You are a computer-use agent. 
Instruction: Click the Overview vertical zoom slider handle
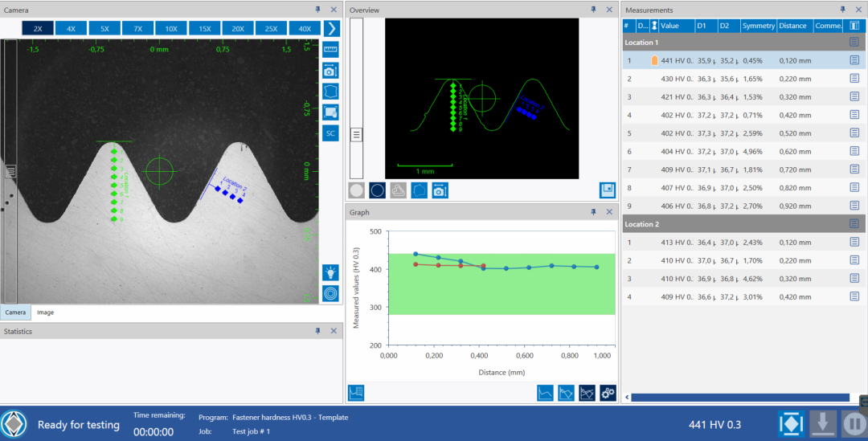click(x=356, y=134)
